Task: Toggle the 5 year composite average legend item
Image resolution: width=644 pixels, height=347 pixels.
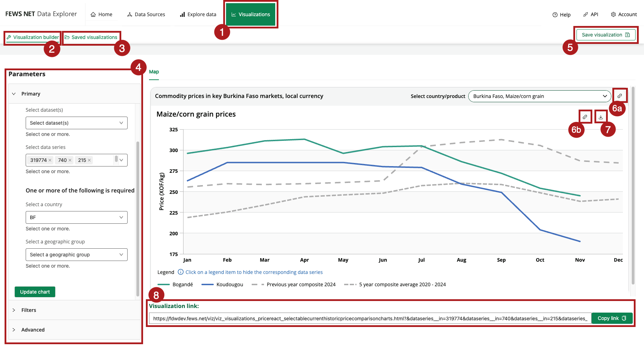Action: (x=402, y=284)
